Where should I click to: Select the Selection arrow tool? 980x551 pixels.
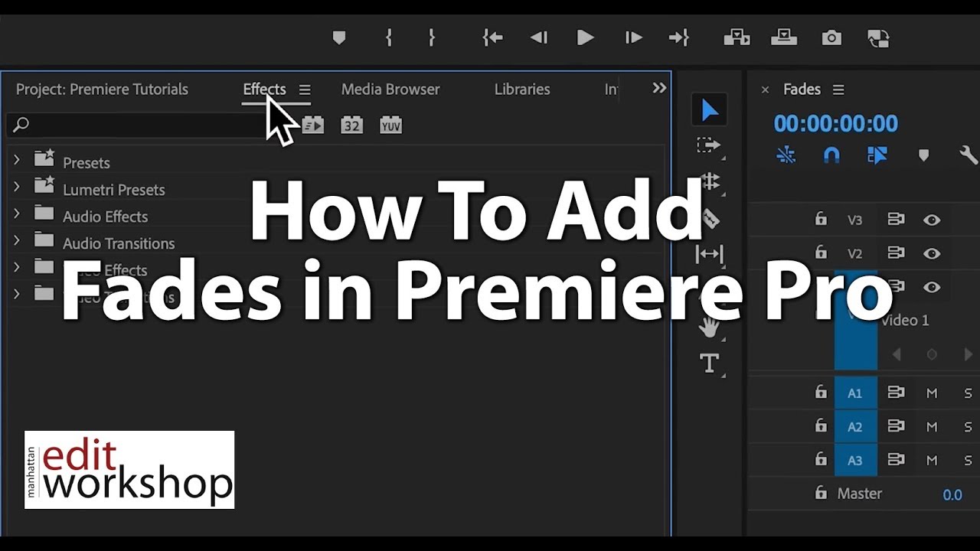710,110
